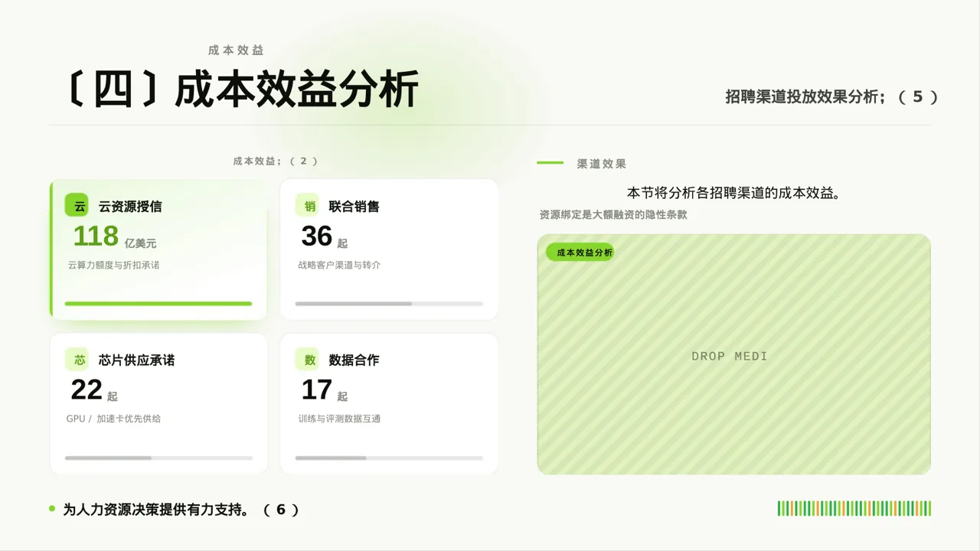The image size is (980, 551).
Task: Click the green progress bar under 云资源授信
Action: [x=158, y=304]
